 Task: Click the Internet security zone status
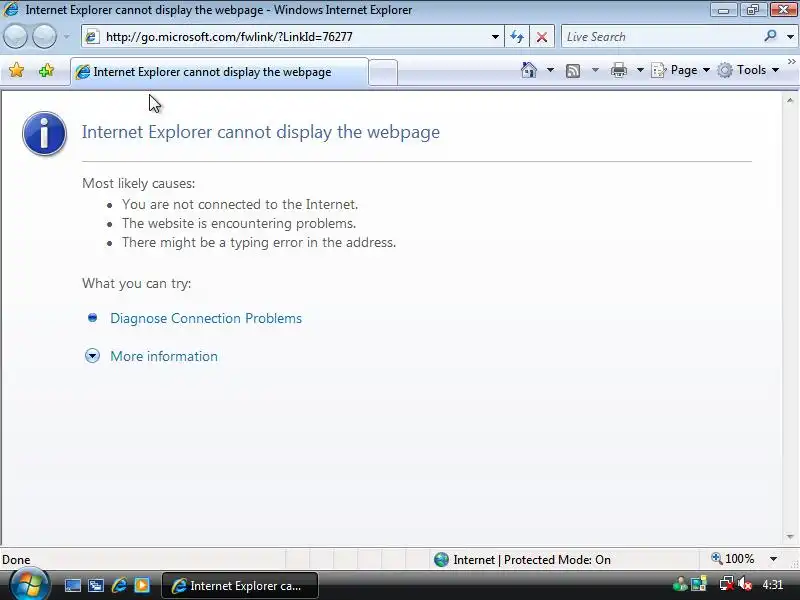point(522,560)
